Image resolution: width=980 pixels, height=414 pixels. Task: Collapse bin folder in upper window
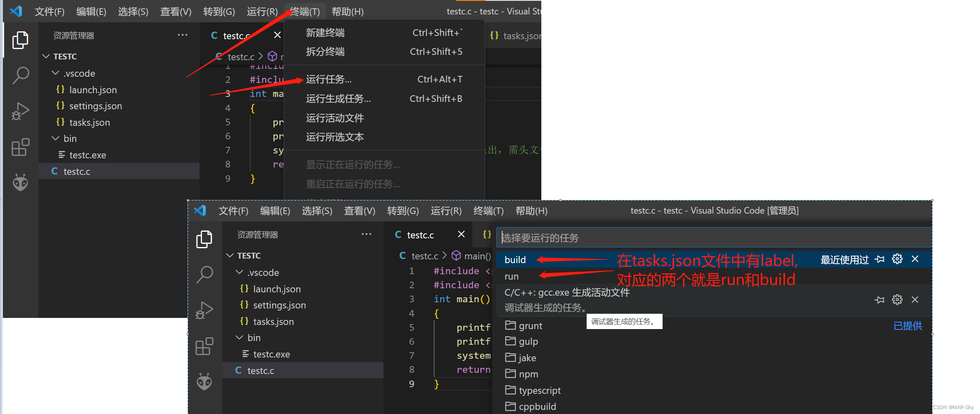click(x=55, y=138)
